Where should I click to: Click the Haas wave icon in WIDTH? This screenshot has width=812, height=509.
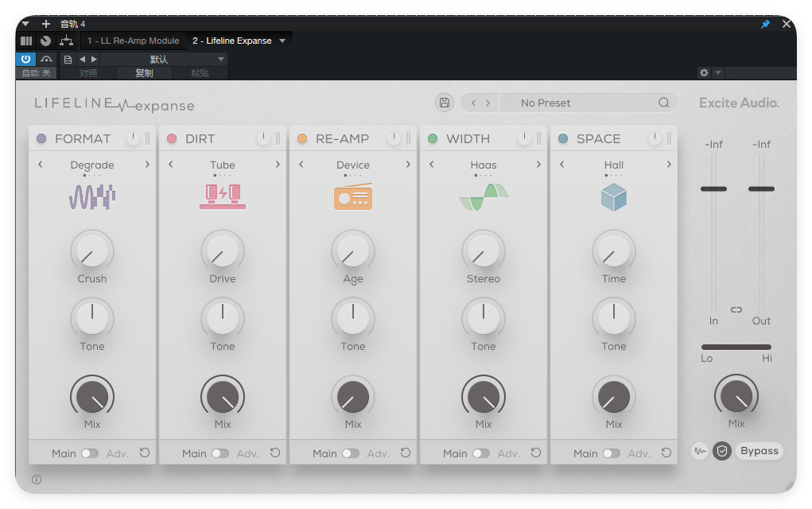click(484, 197)
